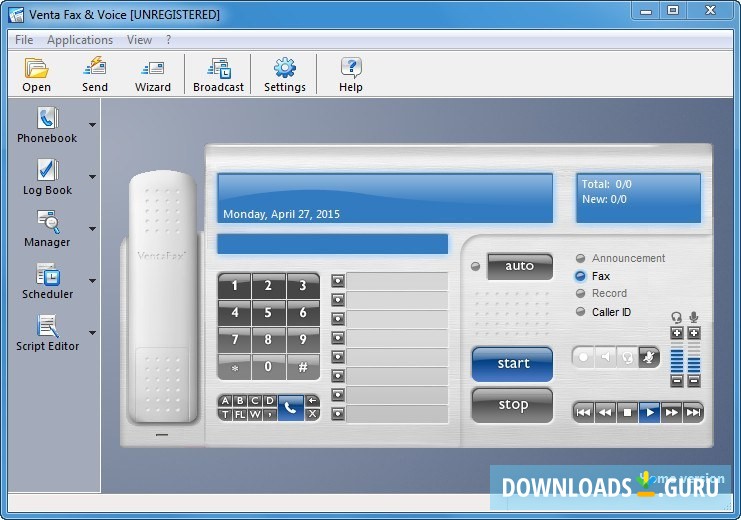
Task: Click the first speed-dial entry field
Action: (x=397, y=281)
